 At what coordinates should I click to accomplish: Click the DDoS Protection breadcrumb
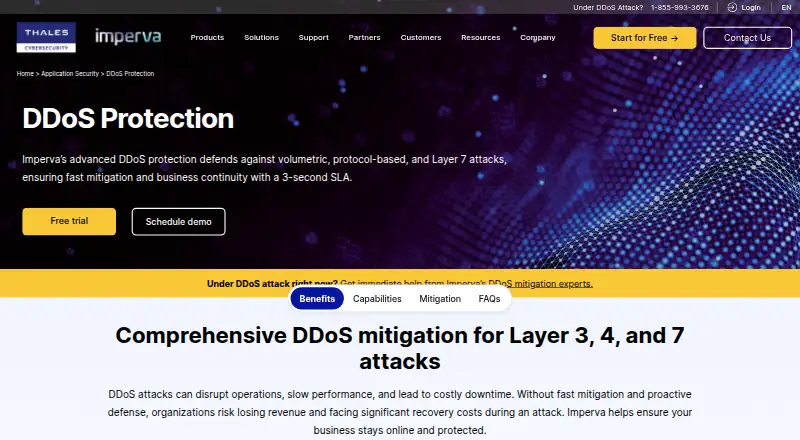pos(130,74)
